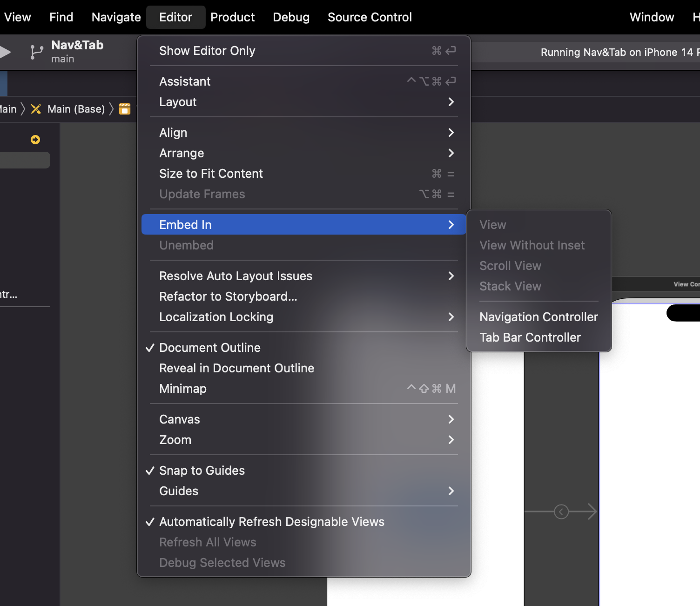This screenshot has width=700, height=606.
Task: Click the main branch label
Action: point(62,59)
